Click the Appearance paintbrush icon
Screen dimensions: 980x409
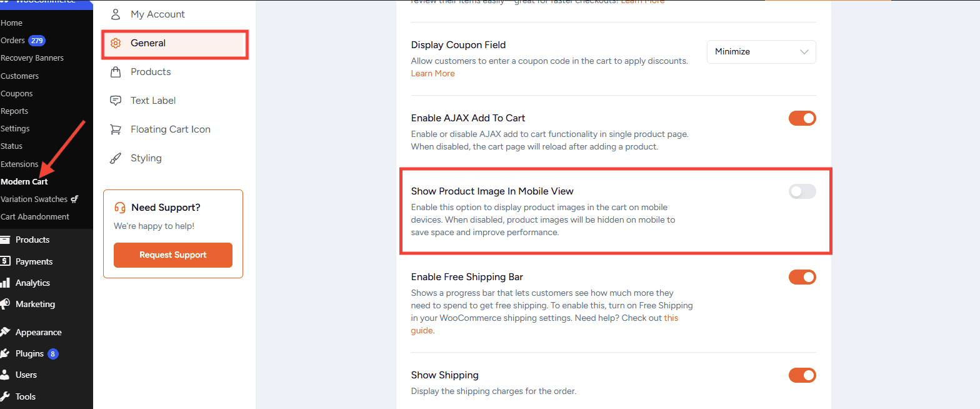(5, 332)
